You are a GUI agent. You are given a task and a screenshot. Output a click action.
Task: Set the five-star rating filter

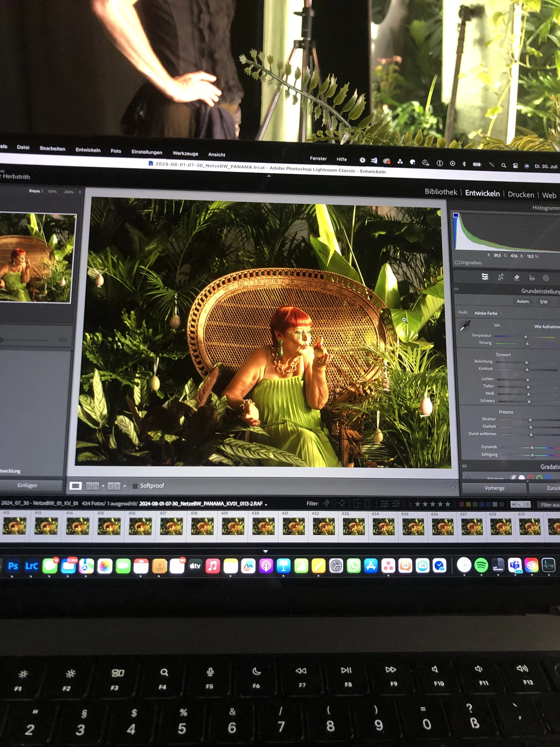pos(448,504)
